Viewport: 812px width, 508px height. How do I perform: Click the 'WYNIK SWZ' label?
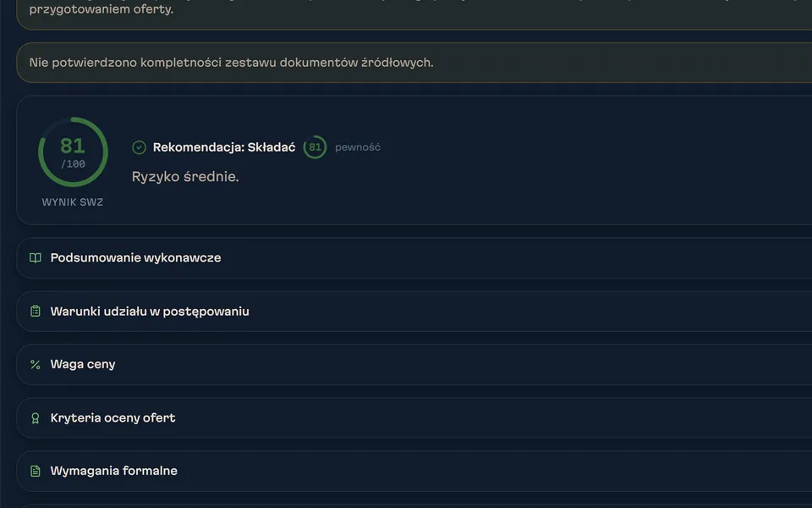73,202
